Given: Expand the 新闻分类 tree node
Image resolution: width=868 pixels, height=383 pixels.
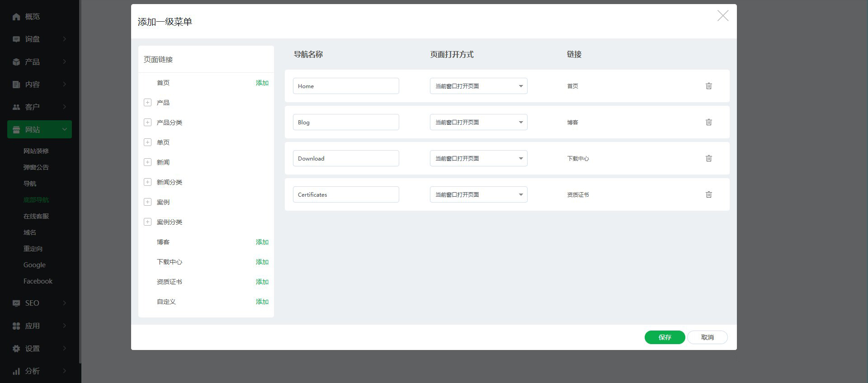Looking at the screenshot, I should pyautogui.click(x=147, y=182).
